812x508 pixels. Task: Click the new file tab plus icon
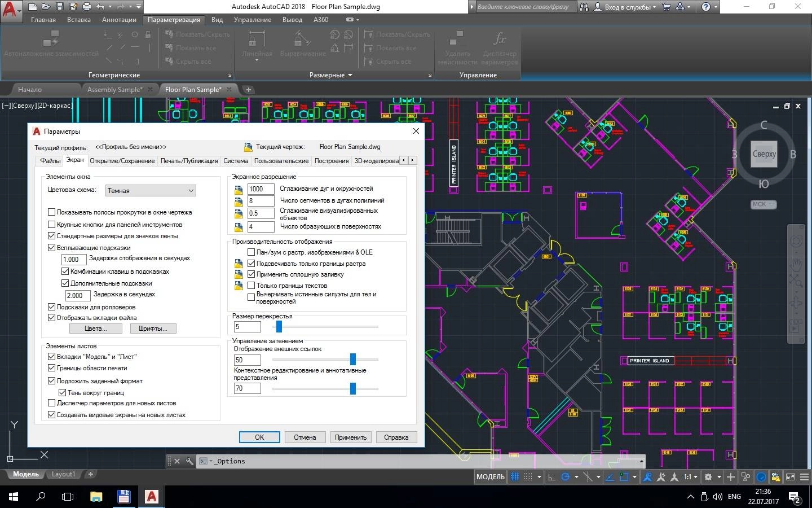[249, 89]
